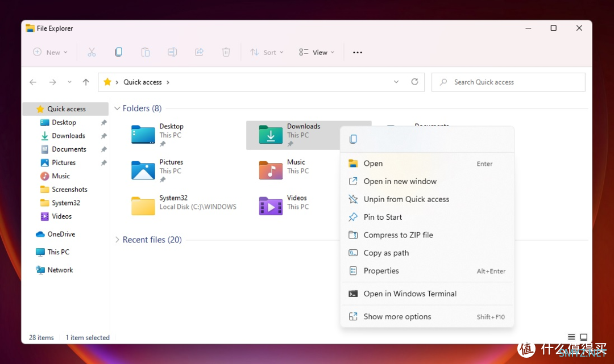Screen dimensions: 614x364
Task: Go up one level with the up arrow
Action: tap(86, 82)
